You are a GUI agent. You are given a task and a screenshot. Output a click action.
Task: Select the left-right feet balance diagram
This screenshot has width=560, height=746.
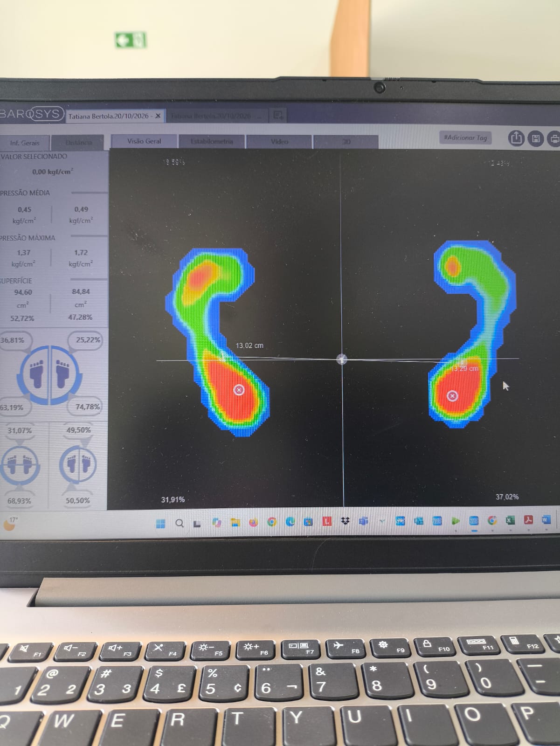(x=78, y=463)
